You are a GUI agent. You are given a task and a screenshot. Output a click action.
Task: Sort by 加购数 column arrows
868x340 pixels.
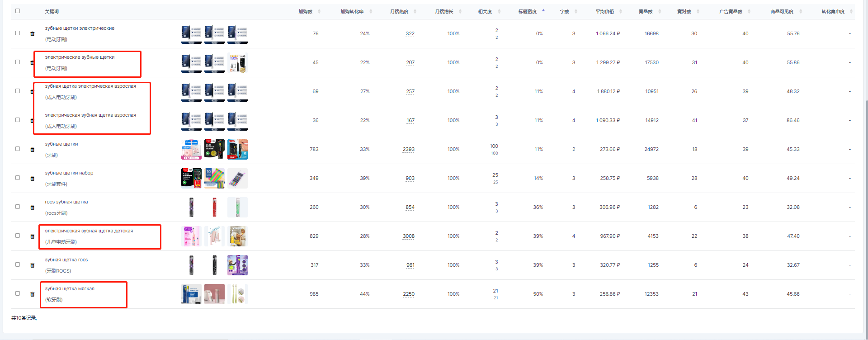click(x=319, y=11)
